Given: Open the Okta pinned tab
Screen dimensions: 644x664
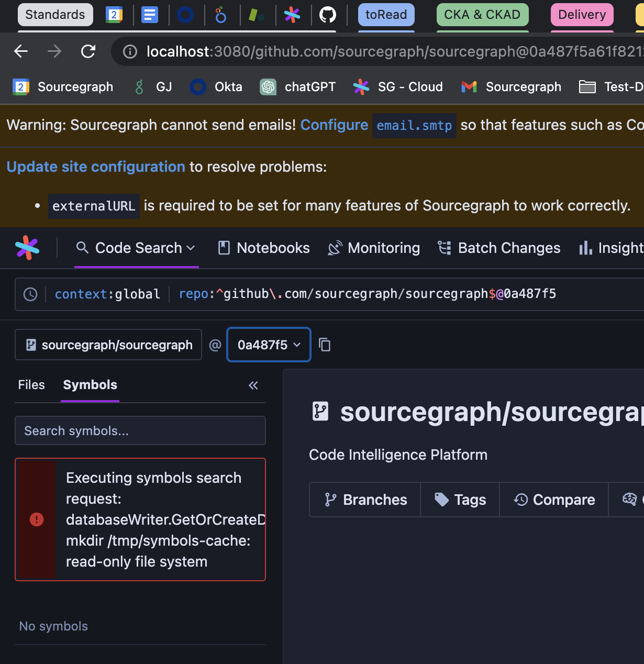Looking at the screenshot, I should [185, 15].
